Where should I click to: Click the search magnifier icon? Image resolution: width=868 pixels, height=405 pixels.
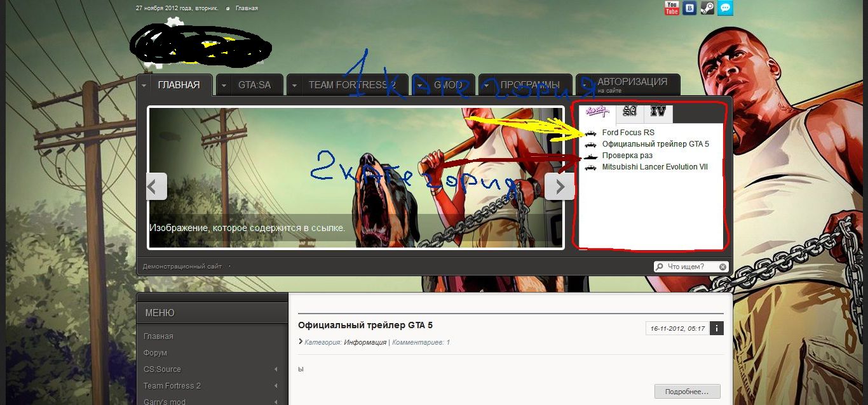[x=660, y=267]
